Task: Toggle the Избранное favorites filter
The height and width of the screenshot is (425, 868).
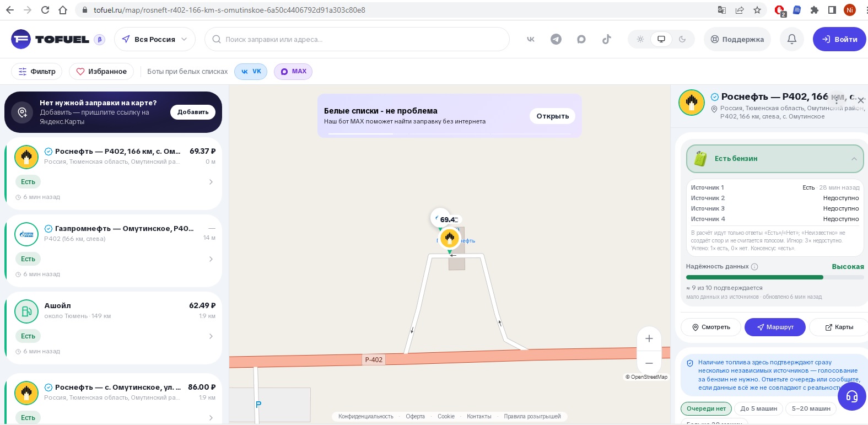Action: (101, 72)
